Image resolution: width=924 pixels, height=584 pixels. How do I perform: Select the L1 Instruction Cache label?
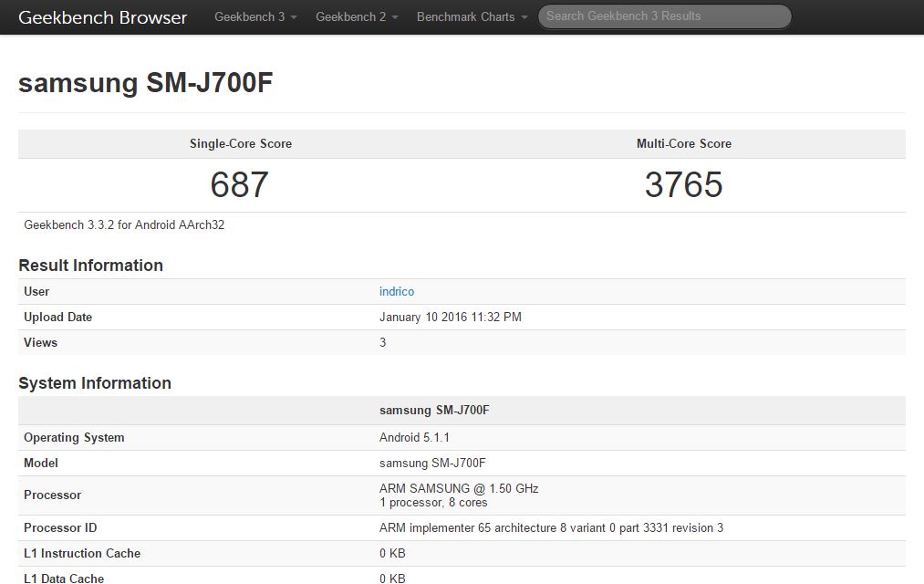(x=82, y=553)
